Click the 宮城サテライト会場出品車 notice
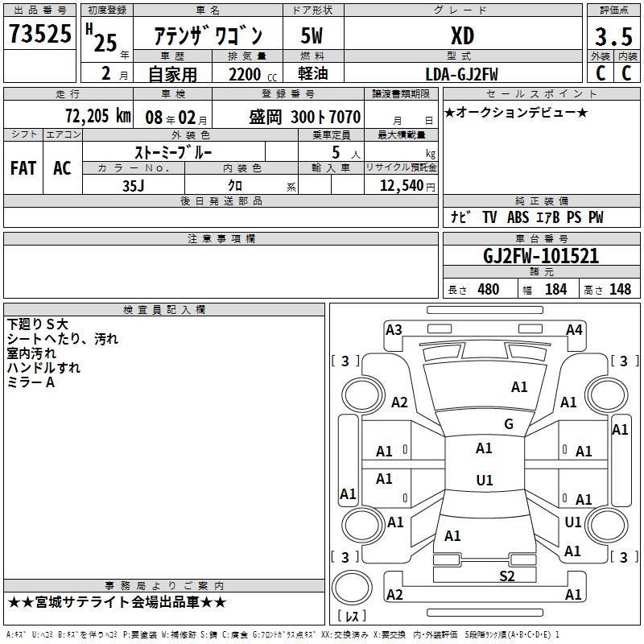The height and width of the screenshot is (644, 644). [x=117, y=602]
